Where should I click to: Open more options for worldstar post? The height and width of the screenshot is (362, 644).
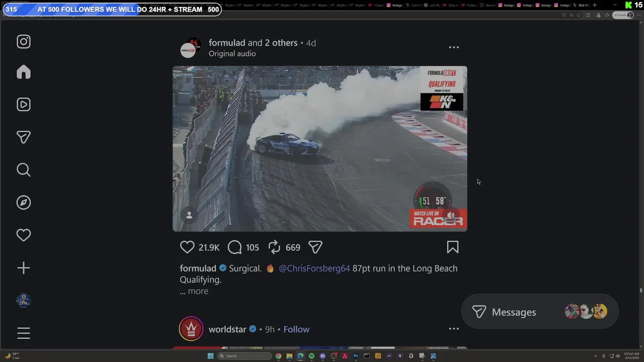coord(454,329)
